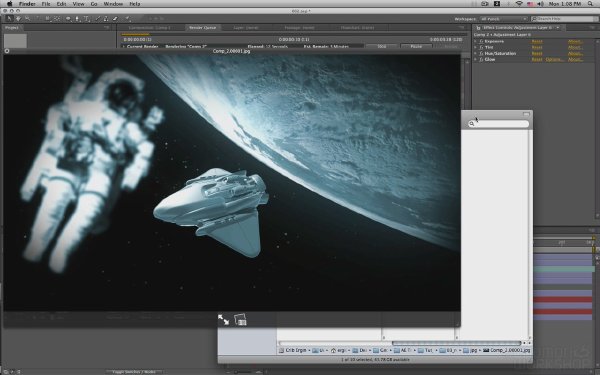This screenshot has width=600, height=375.
Task: Reset the Tint effect
Action: click(x=537, y=47)
